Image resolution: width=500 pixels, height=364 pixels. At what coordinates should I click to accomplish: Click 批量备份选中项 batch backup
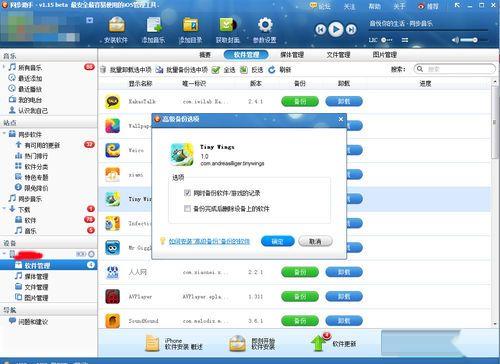click(182, 70)
